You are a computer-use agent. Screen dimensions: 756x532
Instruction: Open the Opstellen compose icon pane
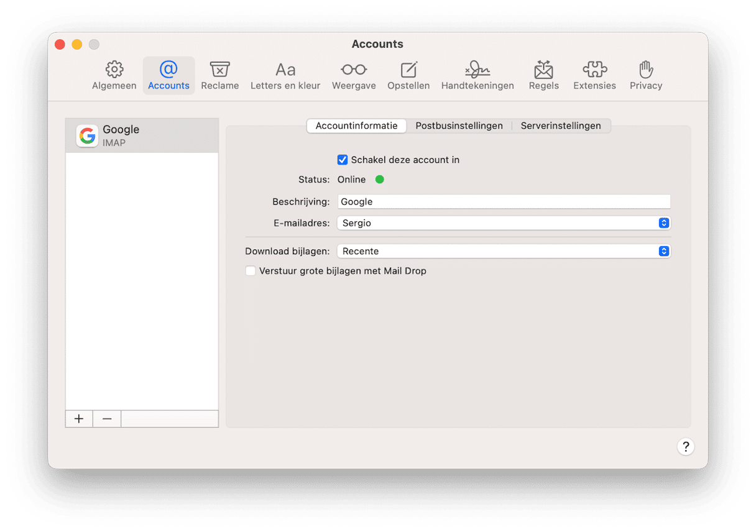point(408,76)
